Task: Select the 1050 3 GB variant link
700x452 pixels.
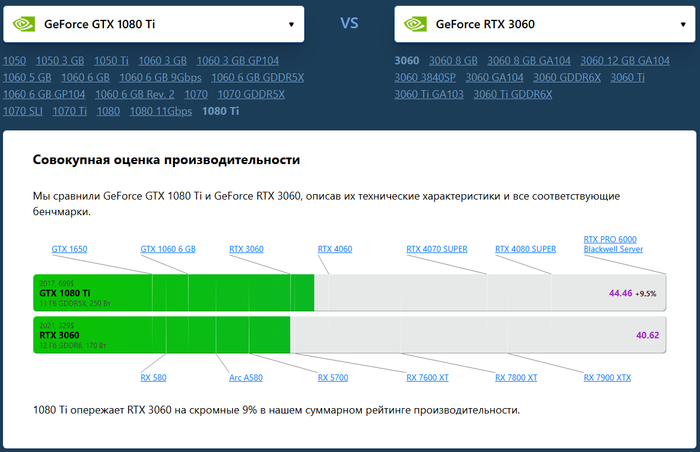Action: 60,61
